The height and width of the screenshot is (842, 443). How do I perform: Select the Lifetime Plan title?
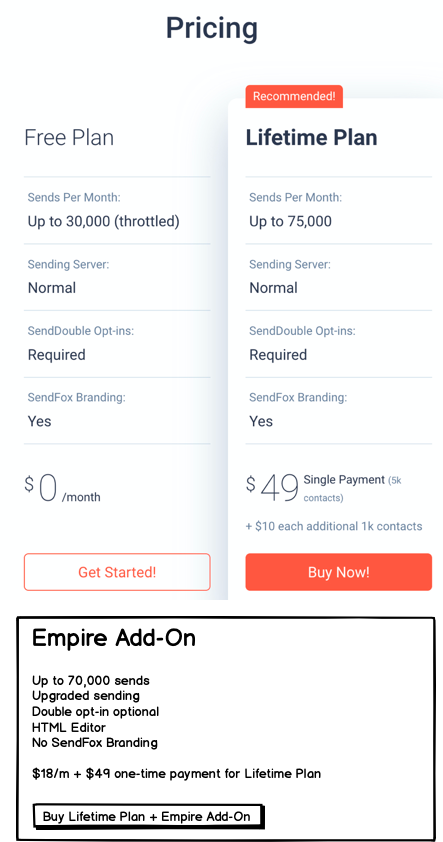click(311, 137)
